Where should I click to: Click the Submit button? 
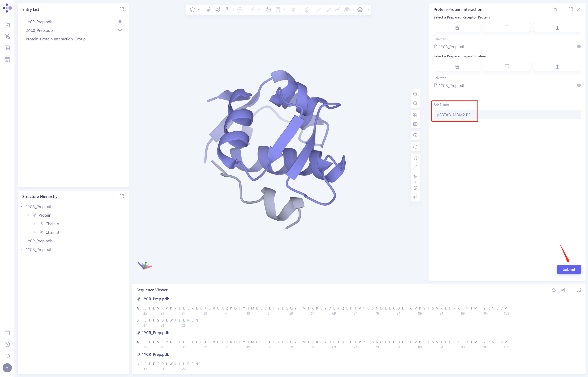(569, 269)
